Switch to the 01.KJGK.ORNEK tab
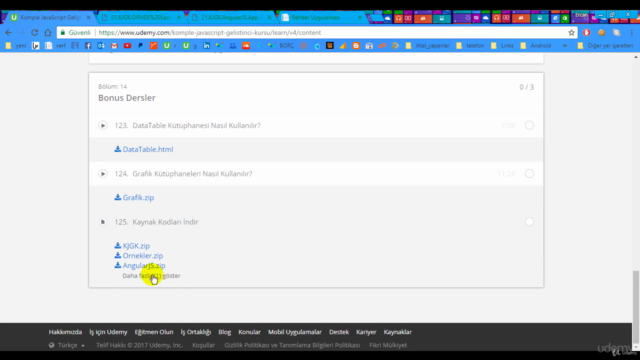This screenshot has width=640, height=360. point(140,18)
